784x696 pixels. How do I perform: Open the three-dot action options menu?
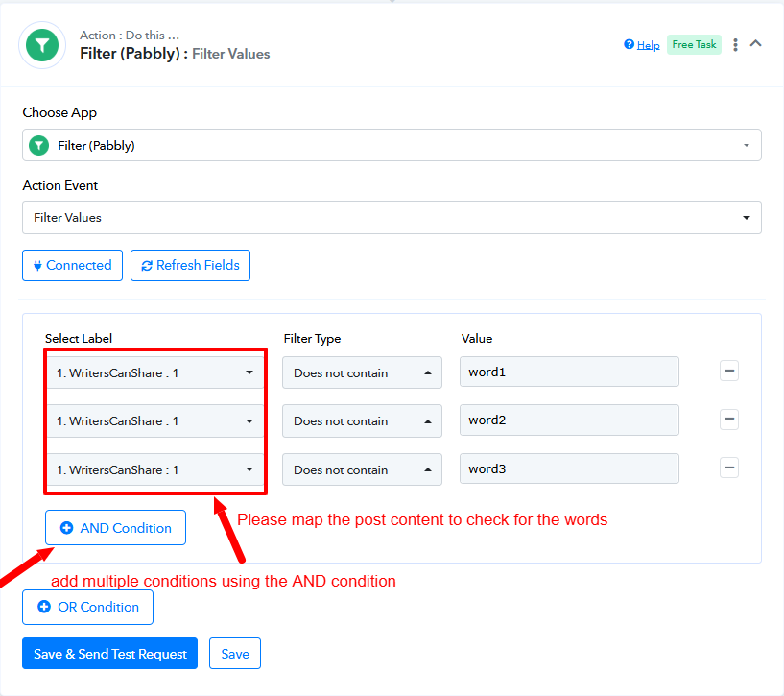[735, 44]
